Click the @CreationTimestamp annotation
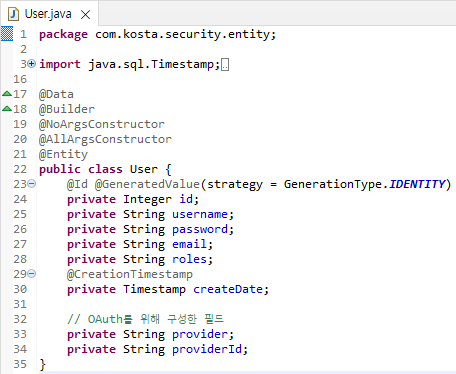 point(130,274)
